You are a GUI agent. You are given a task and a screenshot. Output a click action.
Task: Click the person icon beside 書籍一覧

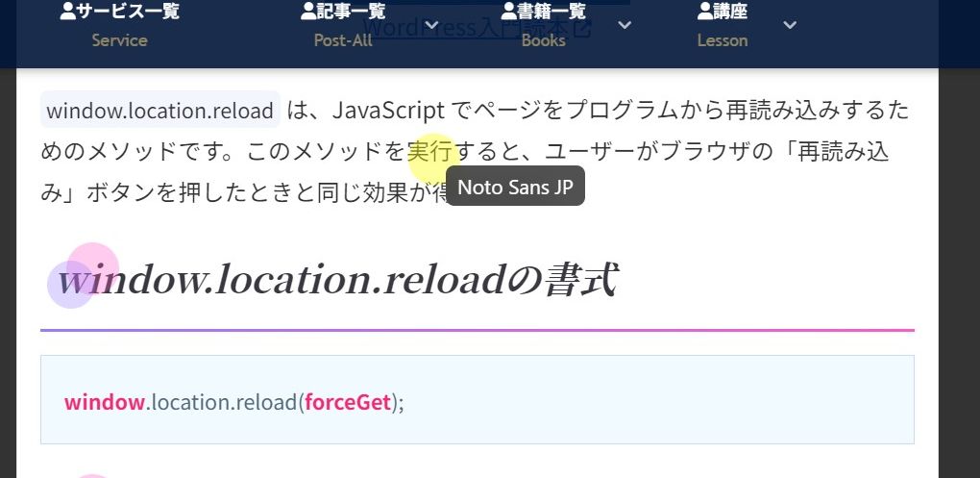(508, 12)
